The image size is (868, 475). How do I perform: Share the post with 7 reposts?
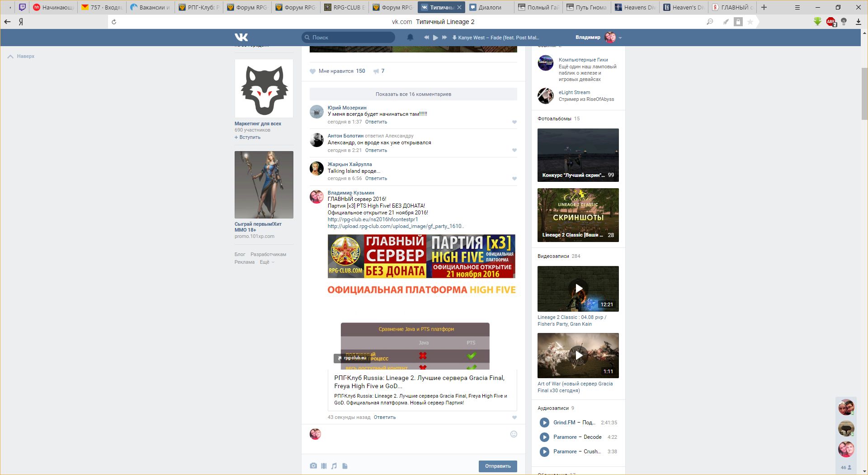379,71
